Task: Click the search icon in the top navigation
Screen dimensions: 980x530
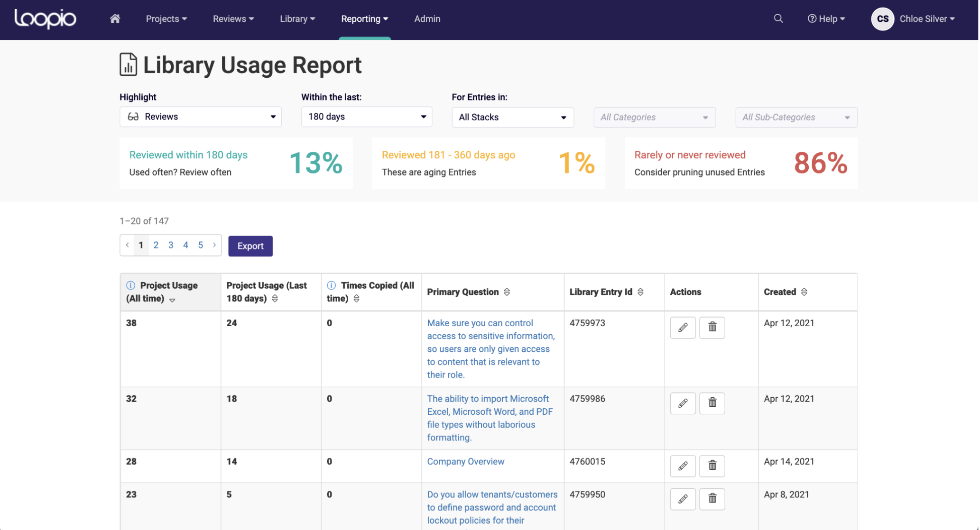Action: tap(777, 18)
